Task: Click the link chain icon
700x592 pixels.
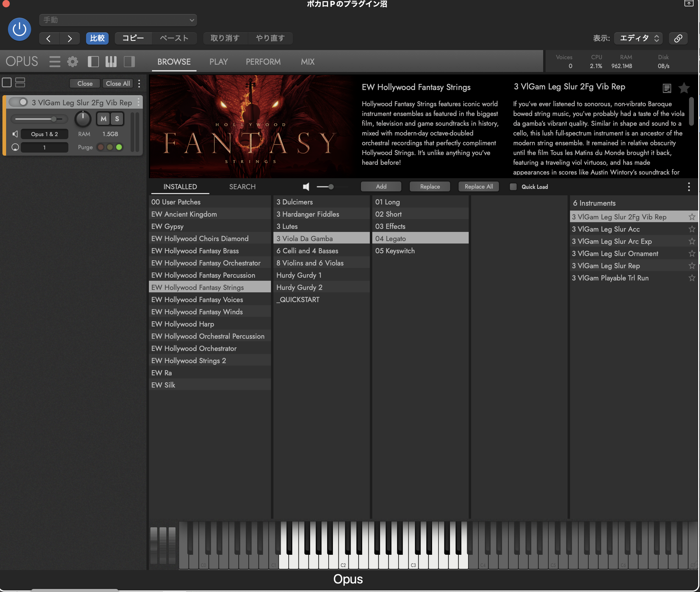Action: [x=678, y=38]
